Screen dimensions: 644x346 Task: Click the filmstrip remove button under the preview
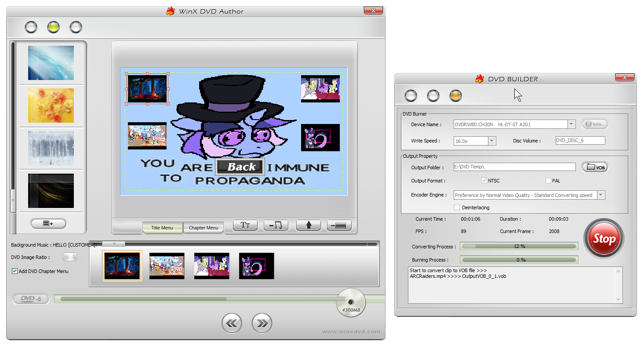click(x=340, y=225)
